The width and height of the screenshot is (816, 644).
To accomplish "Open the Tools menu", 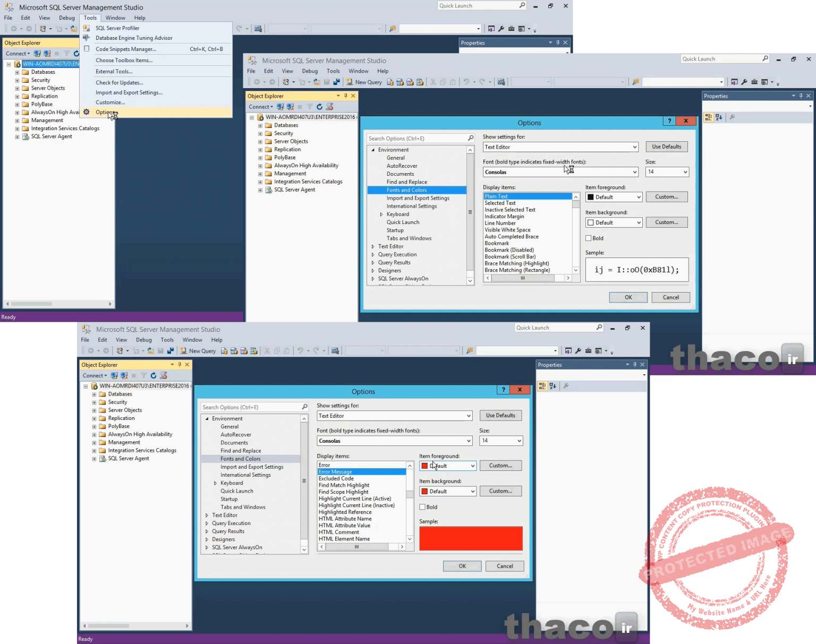I will [x=90, y=18].
